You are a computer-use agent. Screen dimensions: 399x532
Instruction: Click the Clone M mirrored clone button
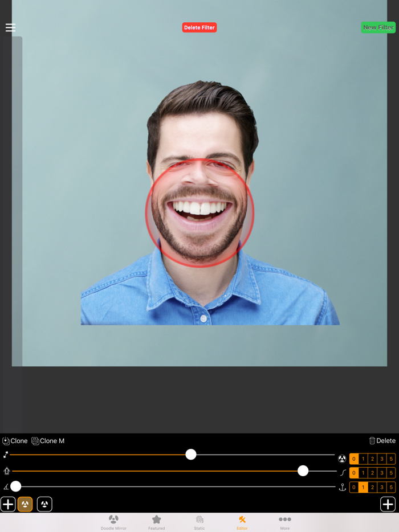tap(48, 441)
